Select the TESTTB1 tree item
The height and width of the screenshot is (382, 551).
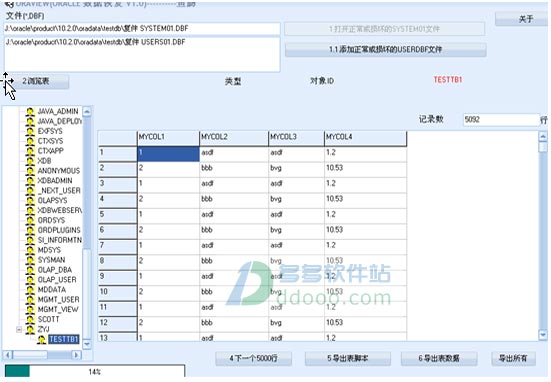(64, 339)
